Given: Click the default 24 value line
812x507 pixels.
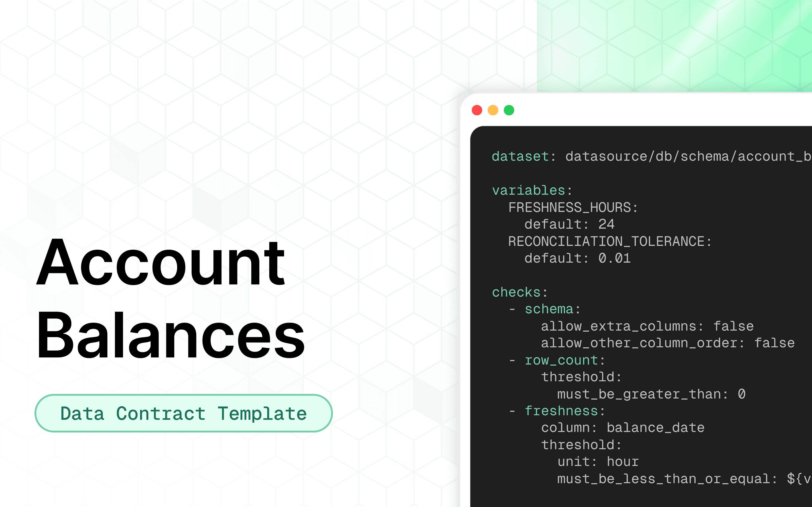Looking at the screenshot, I should tap(569, 224).
